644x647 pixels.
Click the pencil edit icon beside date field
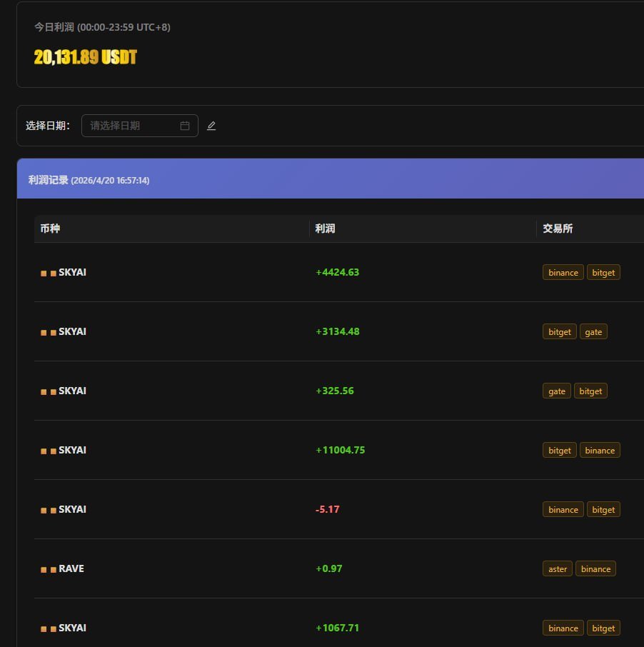tap(211, 126)
